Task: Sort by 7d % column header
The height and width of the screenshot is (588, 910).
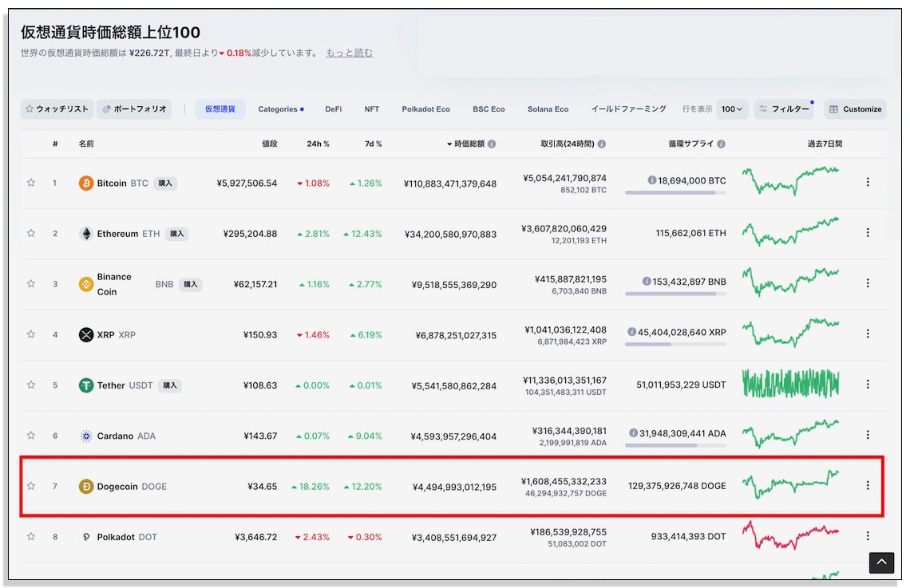Action: [373, 144]
